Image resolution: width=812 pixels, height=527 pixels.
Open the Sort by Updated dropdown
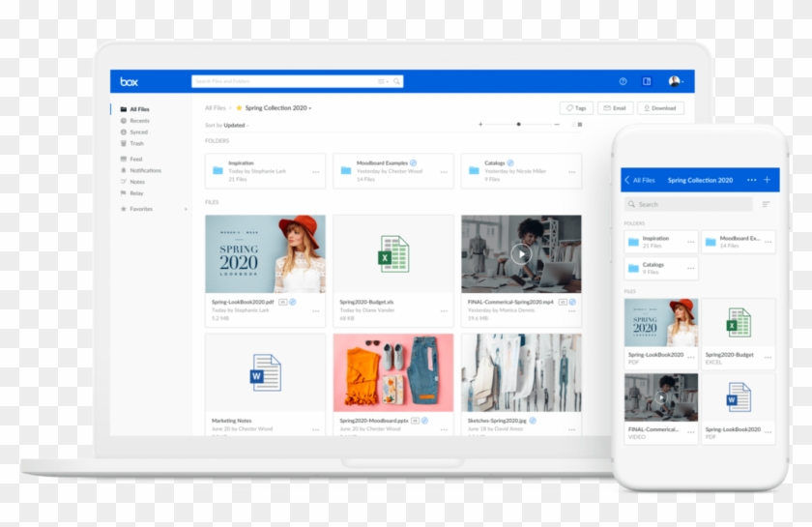tap(227, 126)
